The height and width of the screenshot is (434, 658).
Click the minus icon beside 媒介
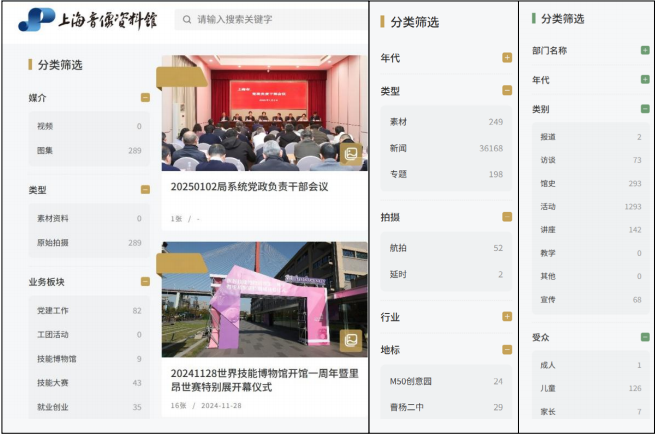[146, 98]
